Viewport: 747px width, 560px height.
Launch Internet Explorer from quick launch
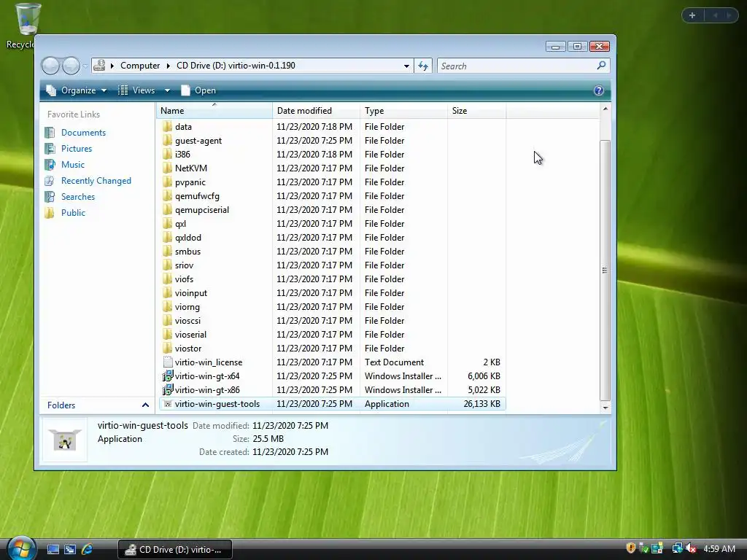tap(88, 550)
